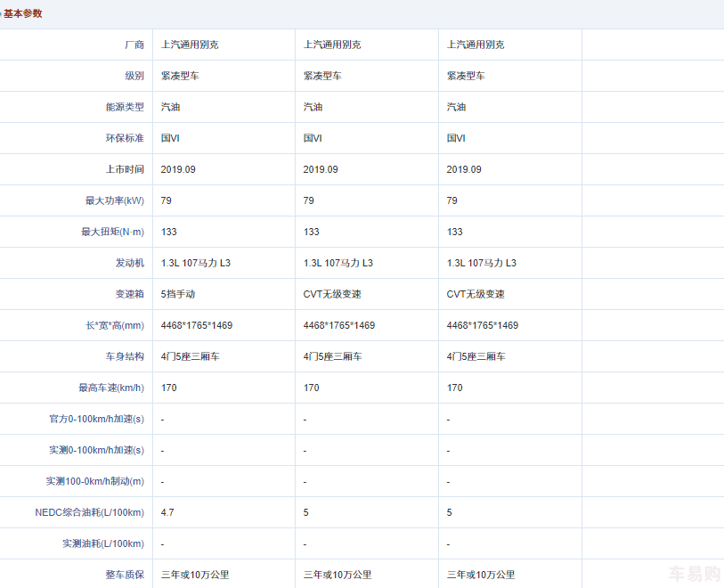Select the 车身结构 row label
Screen dimensions: 724x588
[x=125, y=356]
